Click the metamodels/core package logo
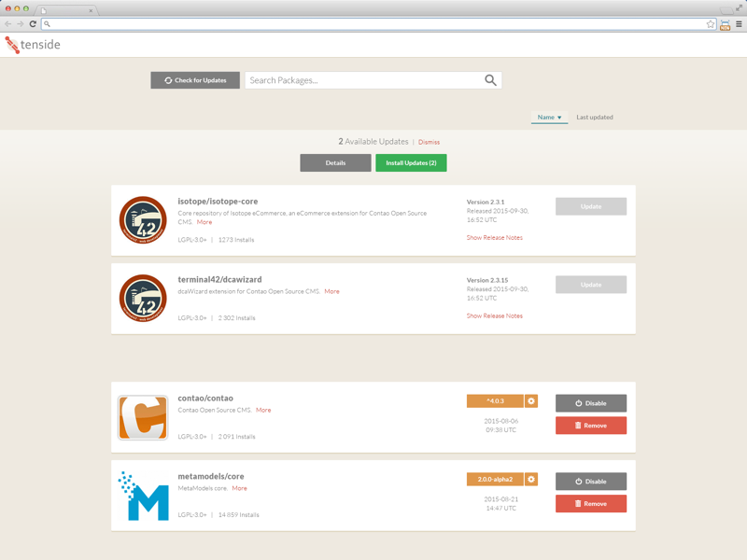The height and width of the screenshot is (560, 747). [x=143, y=496]
